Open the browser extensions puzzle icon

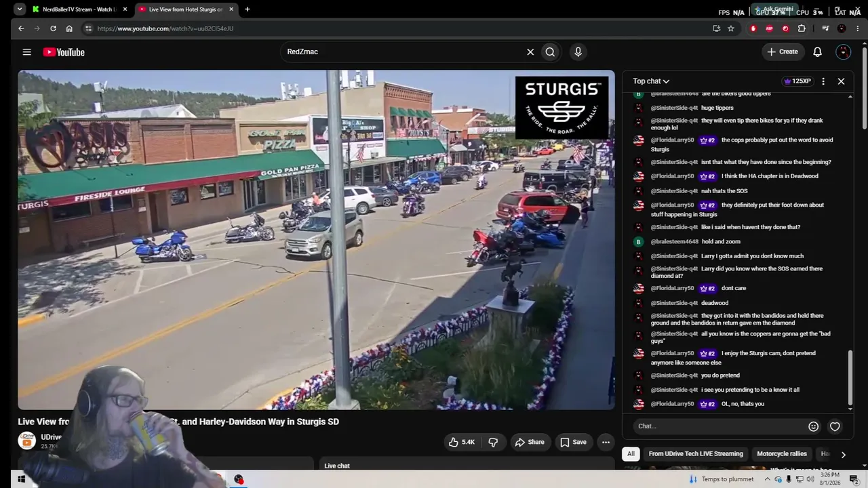coord(802,28)
